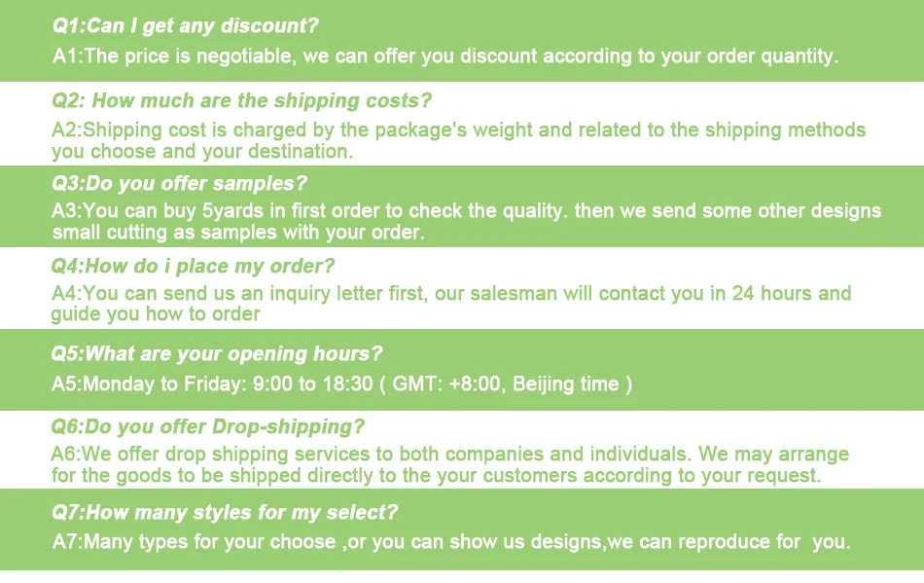924x583 pixels.
Task: Click the Q6 Drop-shipping question heading
Action: (207, 426)
